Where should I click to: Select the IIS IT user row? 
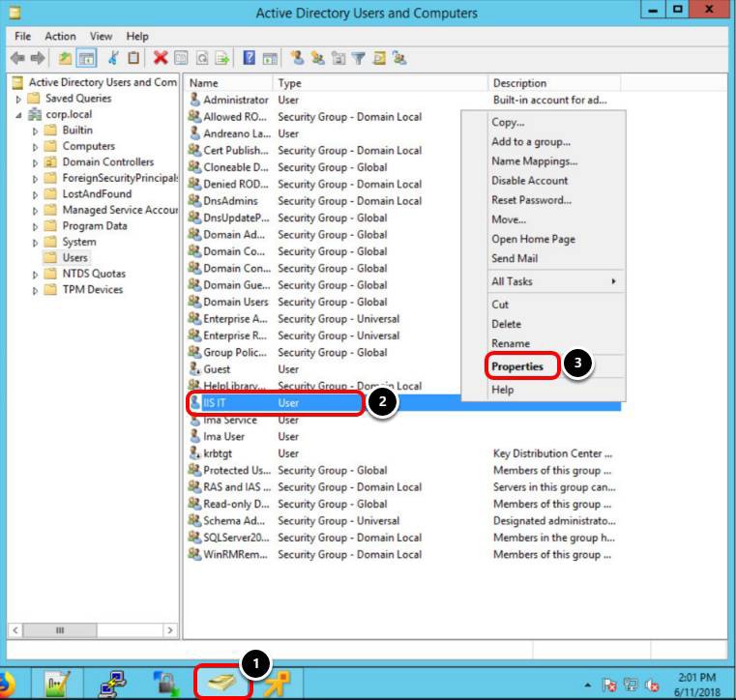point(403,403)
